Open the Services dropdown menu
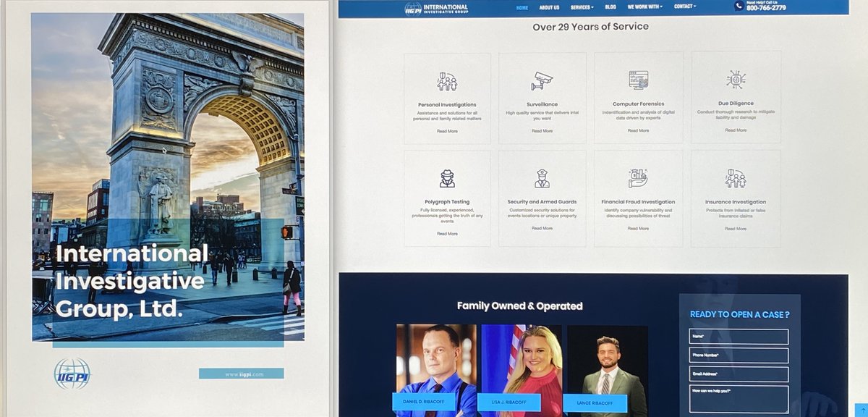 pos(582,7)
